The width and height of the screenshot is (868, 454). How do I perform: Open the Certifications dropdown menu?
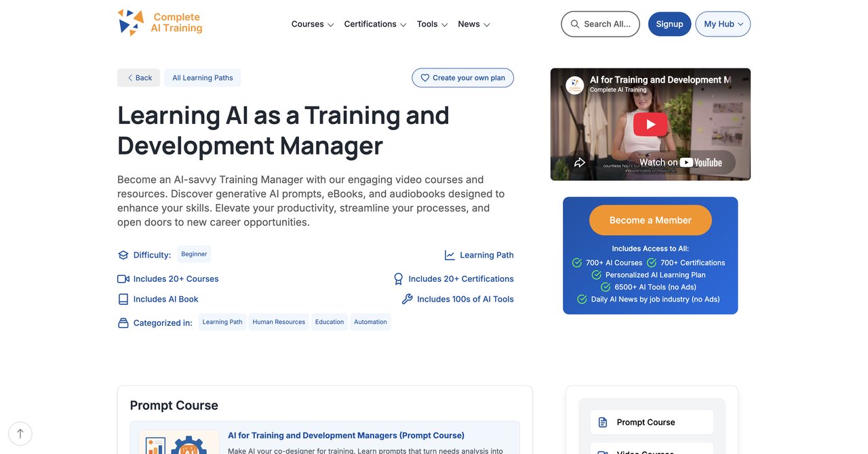(375, 24)
